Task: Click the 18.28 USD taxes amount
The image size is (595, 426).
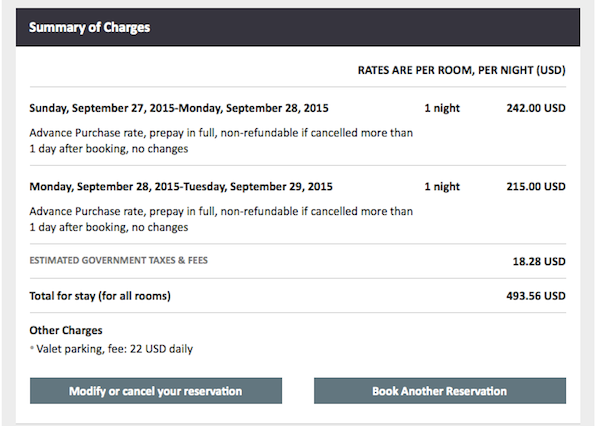Action: point(539,261)
